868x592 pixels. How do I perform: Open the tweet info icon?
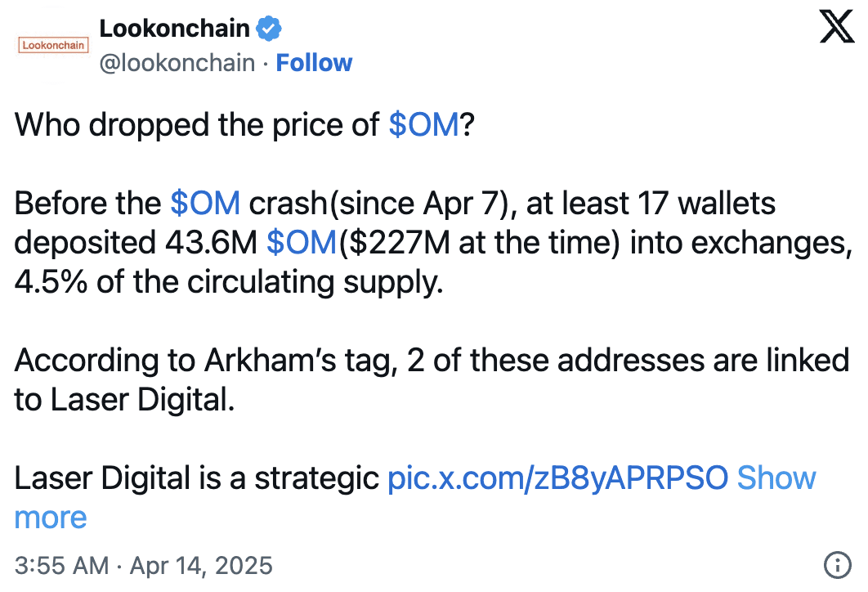838,565
